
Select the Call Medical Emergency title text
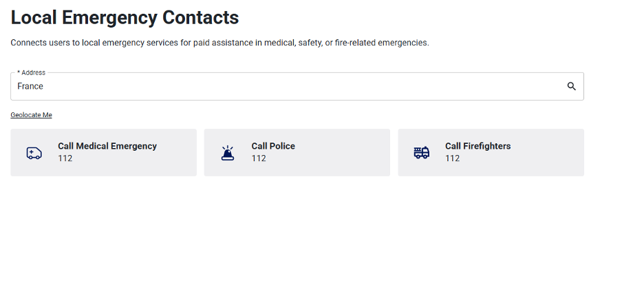click(107, 146)
